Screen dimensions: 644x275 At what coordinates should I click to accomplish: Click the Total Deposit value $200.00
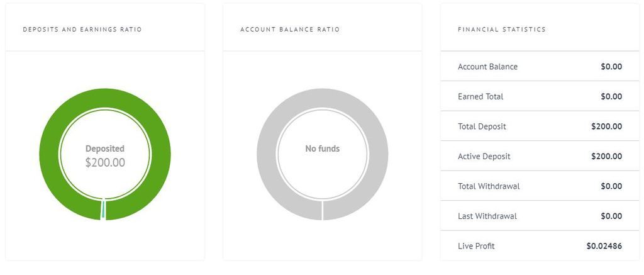607,126
